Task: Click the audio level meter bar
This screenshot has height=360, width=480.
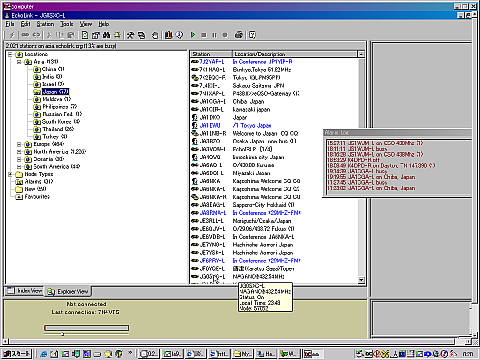Action: [x=86, y=328]
